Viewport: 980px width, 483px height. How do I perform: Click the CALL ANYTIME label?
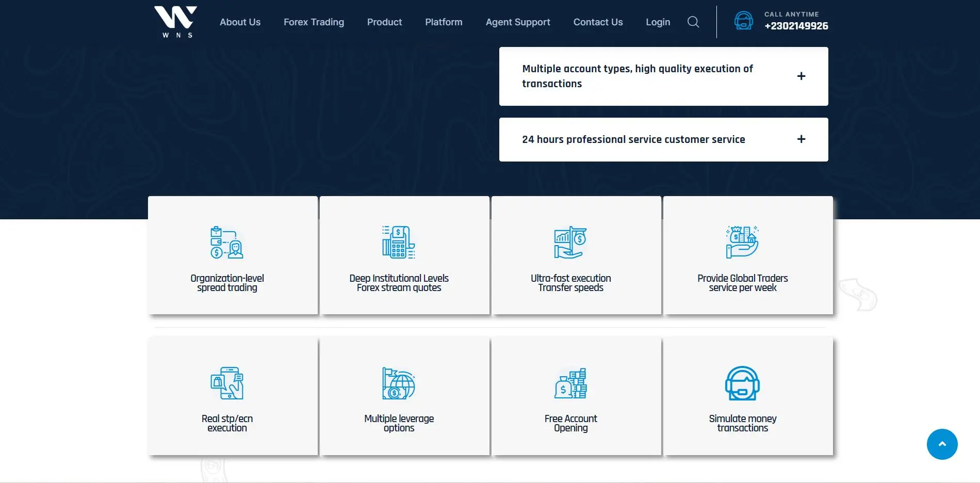click(x=791, y=14)
